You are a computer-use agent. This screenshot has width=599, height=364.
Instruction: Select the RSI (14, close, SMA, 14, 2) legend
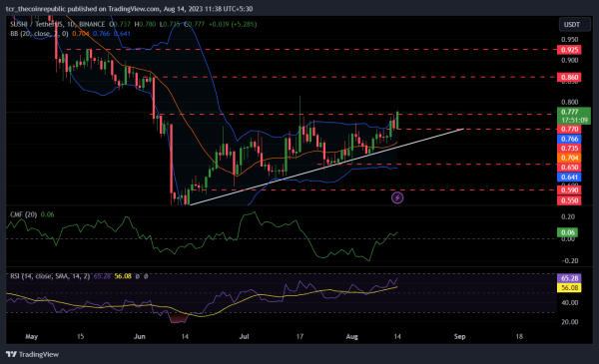click(x=50, y=276)
